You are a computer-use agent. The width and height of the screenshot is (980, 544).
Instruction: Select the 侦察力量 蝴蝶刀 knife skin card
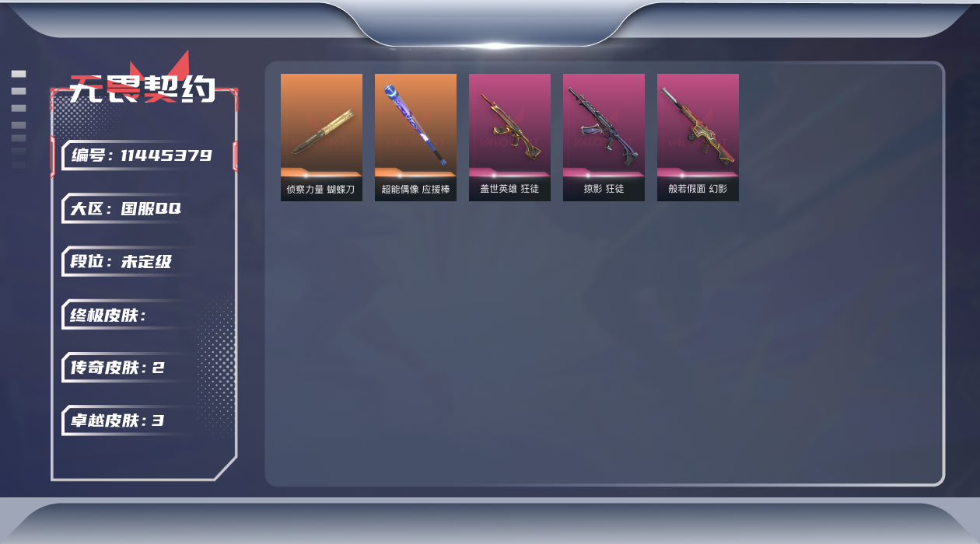[x=321, y=138]
